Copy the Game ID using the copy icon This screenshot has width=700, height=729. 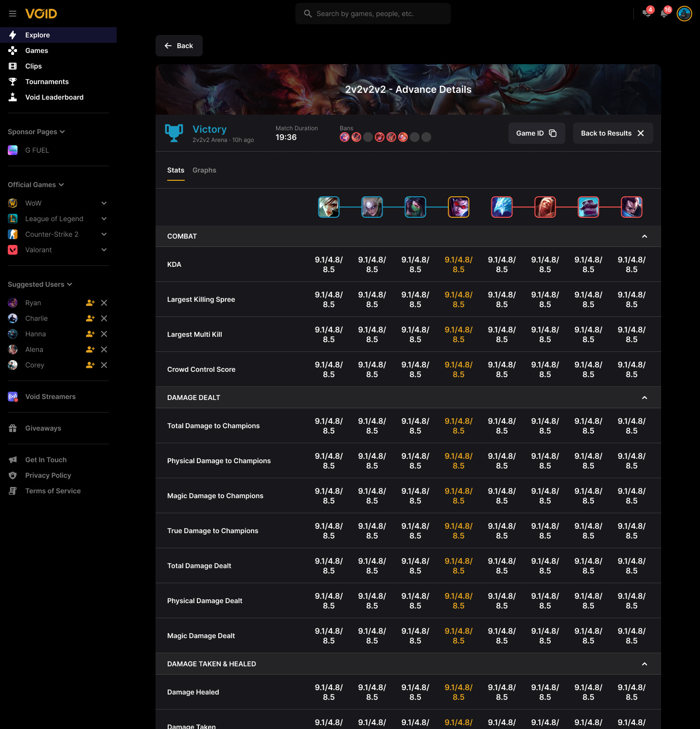pyautogui.click(x=553, y=133)
